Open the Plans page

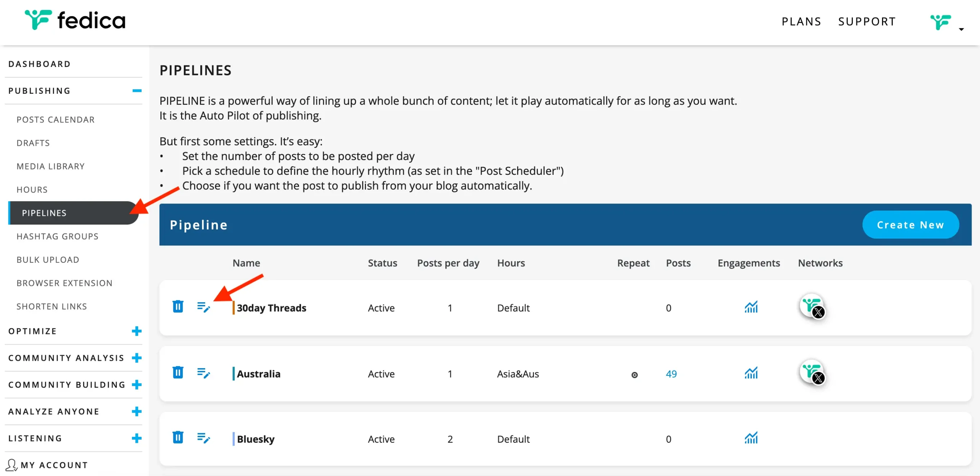click(x=801, y=21)
